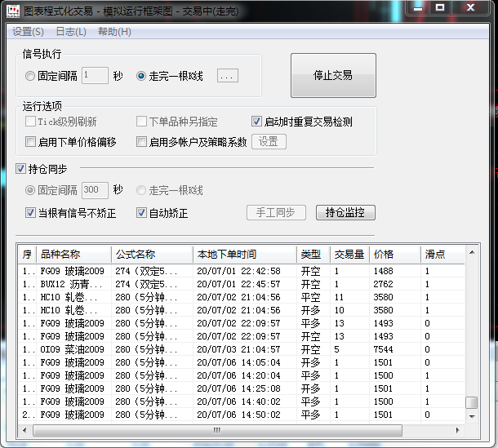The height and width of the screenshot is (448, 498).
Task: Toggle 自动矫正 checkbox
Action: [x=141, y=213]
